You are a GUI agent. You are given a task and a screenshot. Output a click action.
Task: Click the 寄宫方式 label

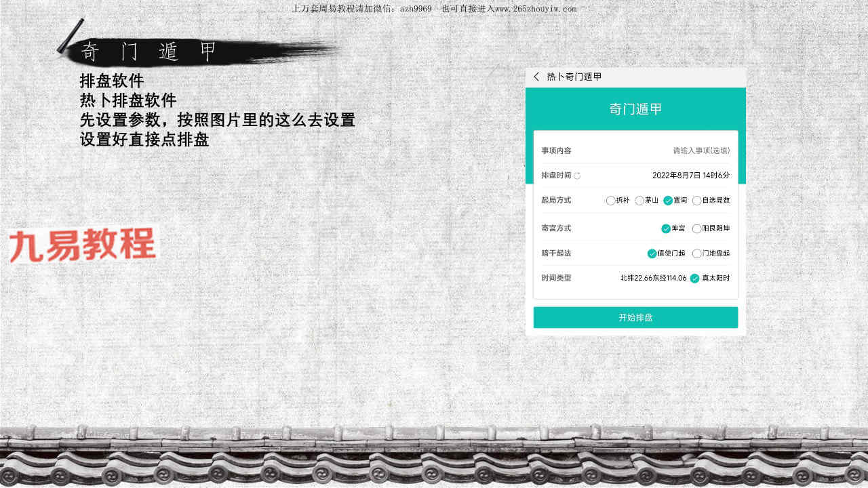(x=556, y=228)
